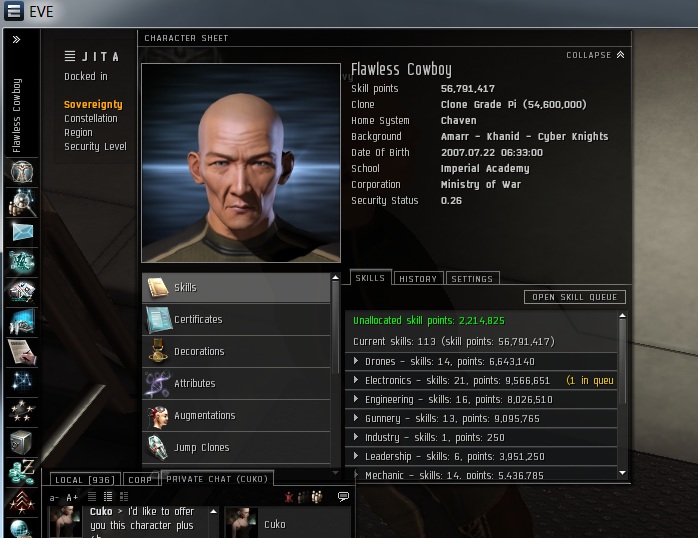Click the speech bubble icon in chat toolbar
This screenshot has width=698, height=538.
[x=343, y=497]
